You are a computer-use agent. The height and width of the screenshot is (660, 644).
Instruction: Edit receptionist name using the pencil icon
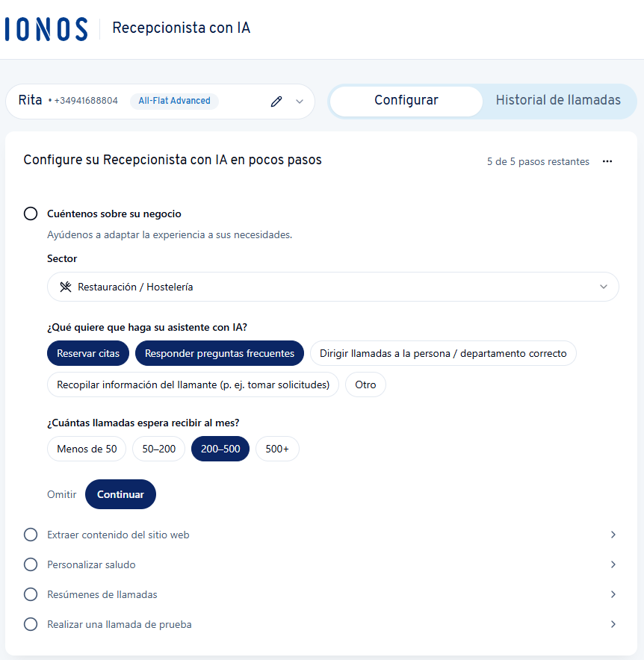pos(276,100)
